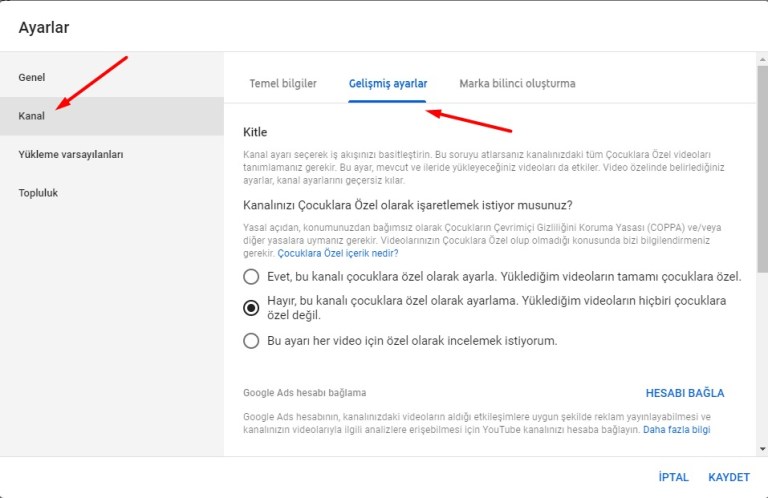The height and width of the screenshot is (498, 768).
Task: Click the 'Google Ads hesabı bağlama' label
Action: 304,393
